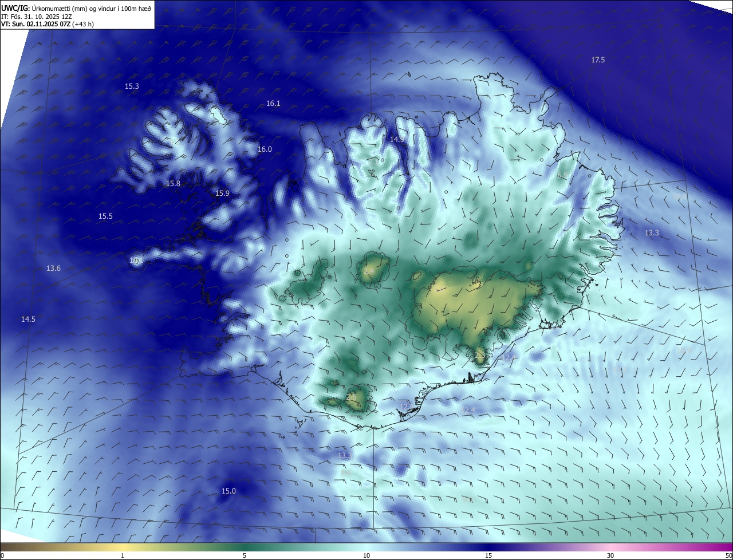The width and height of the screenshot is (733, 560).
Task: Select the 15.8 value label
Action: click(173, 184)
